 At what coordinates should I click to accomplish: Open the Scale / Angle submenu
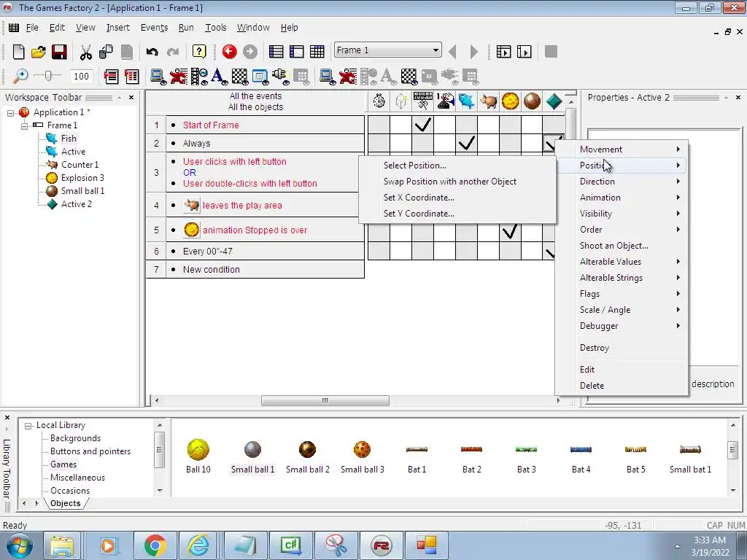(x=622, y=310)
